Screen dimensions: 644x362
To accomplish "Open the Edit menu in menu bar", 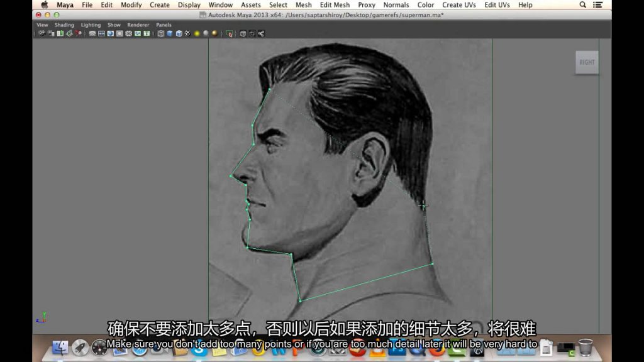I will 106,5.
